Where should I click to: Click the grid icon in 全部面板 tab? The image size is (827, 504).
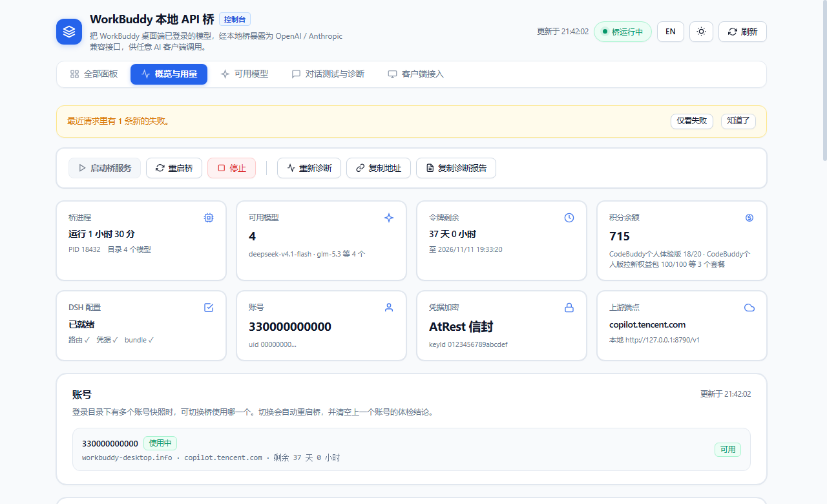(74, 74)
